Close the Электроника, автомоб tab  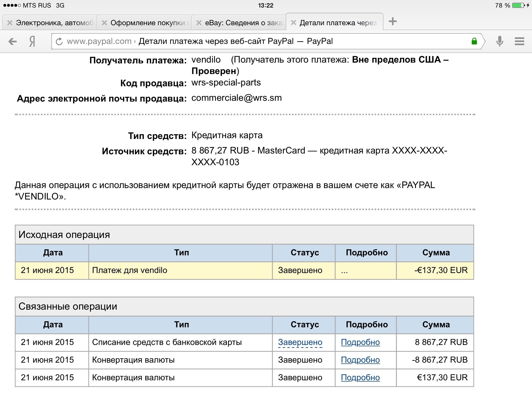[x=10, y=23]
